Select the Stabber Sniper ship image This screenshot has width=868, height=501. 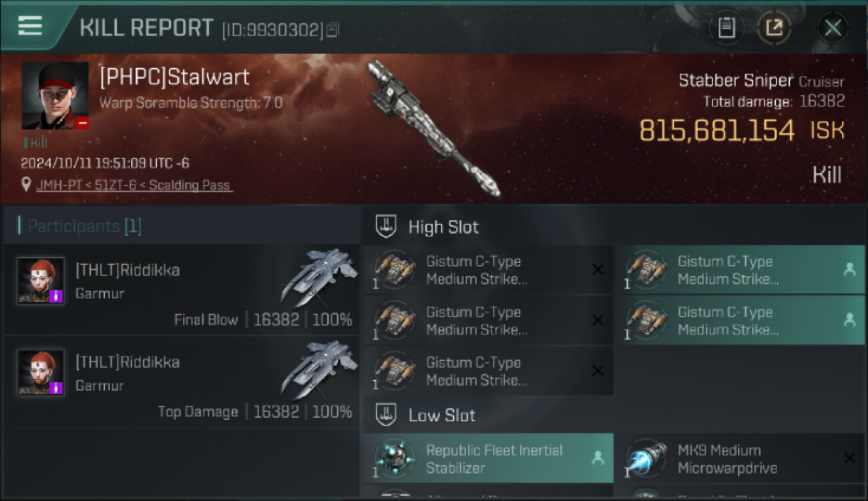point(433,128)
